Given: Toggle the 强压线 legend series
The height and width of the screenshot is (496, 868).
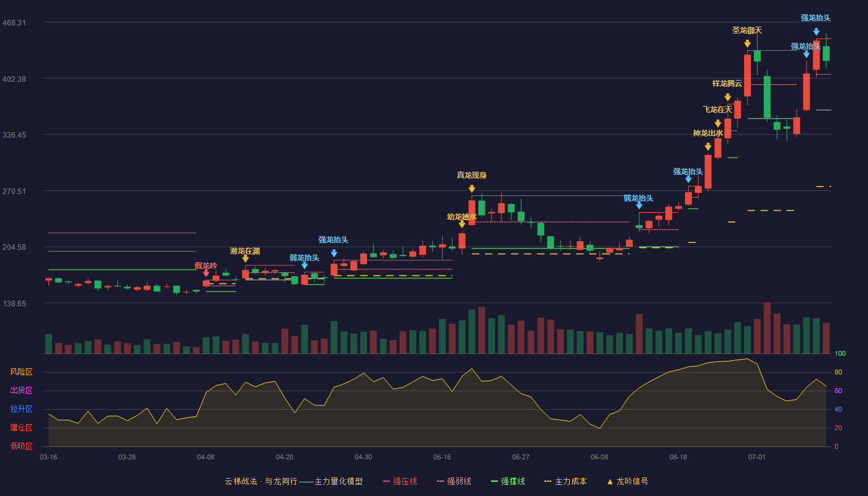Looking at the screenshot, I should pyautogui.click(x=401, y=481).
